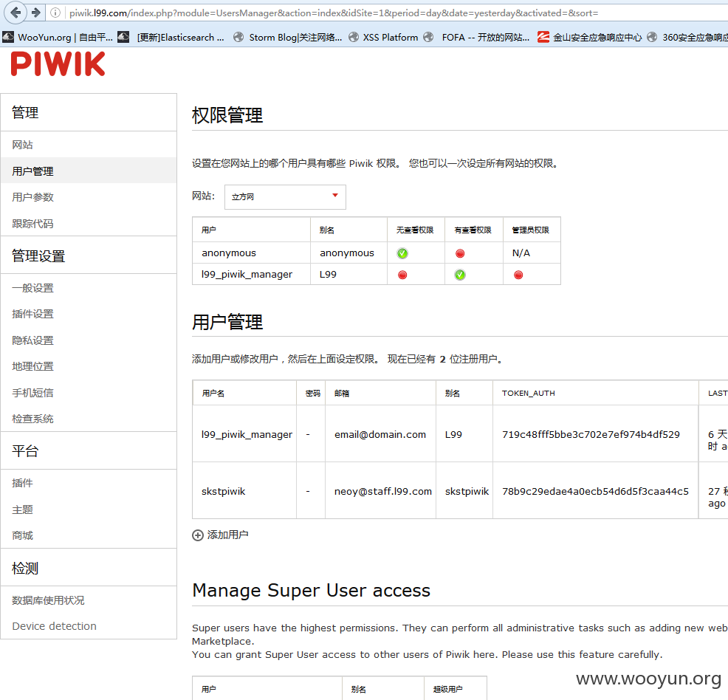This screenshot has height=700, width=728.
Task: Open Device detection in the sidebar
Action: tap(55, 626)
